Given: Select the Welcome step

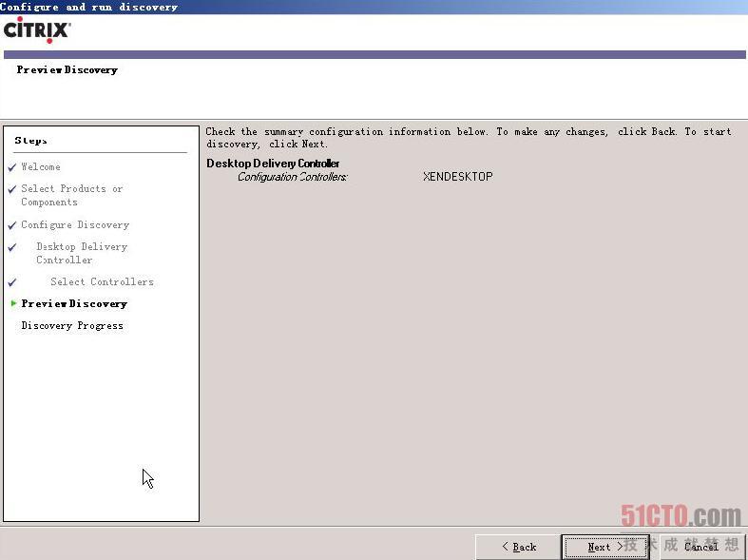Looking at the screenshot, I should pyautogui.click(x=41, y=167).
